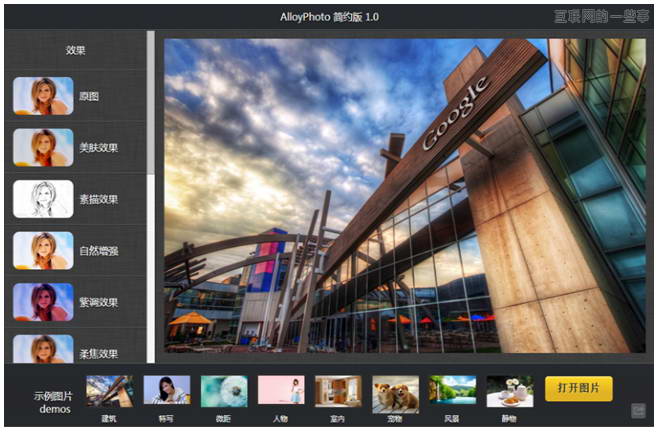
Task: Click the 示例图片 demos label
Action: (x=53, y=402)
